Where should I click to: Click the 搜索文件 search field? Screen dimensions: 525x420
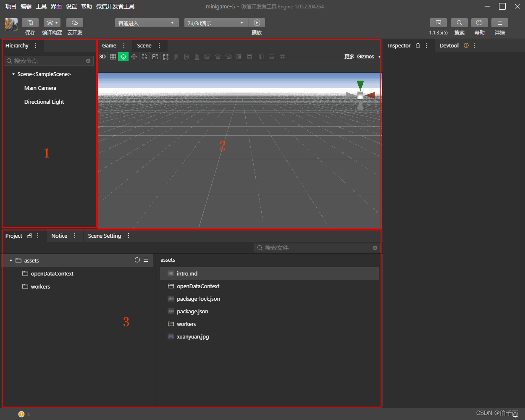pyautogui.click(x=318, y=248)
